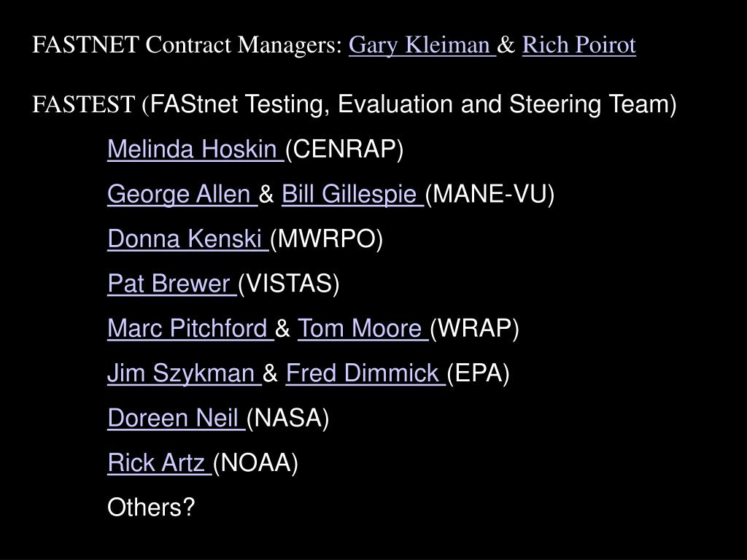Click the FASTNET Contract Managers label
Image resolution: width=747 pixels, height=560 pixels.
point(187,45)
